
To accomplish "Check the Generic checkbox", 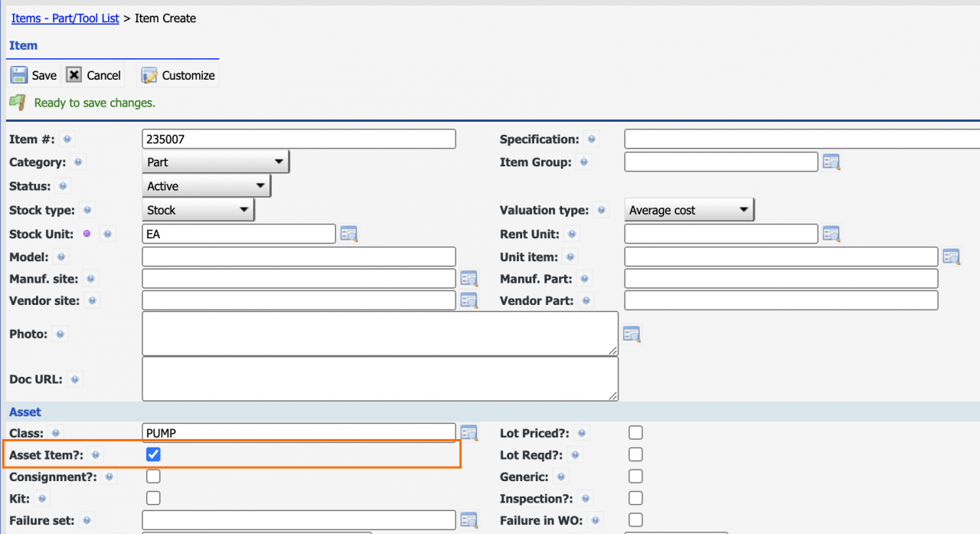I will pos(635,477).
